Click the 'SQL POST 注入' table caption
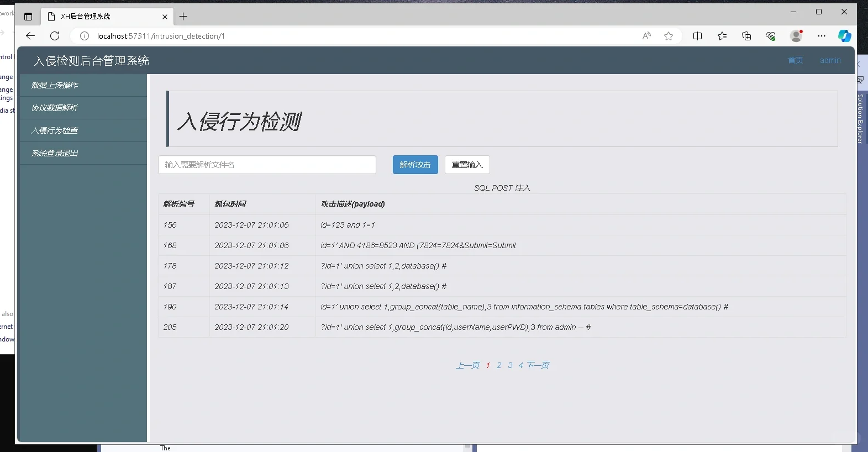868x452 pixels. click(502, 188)
